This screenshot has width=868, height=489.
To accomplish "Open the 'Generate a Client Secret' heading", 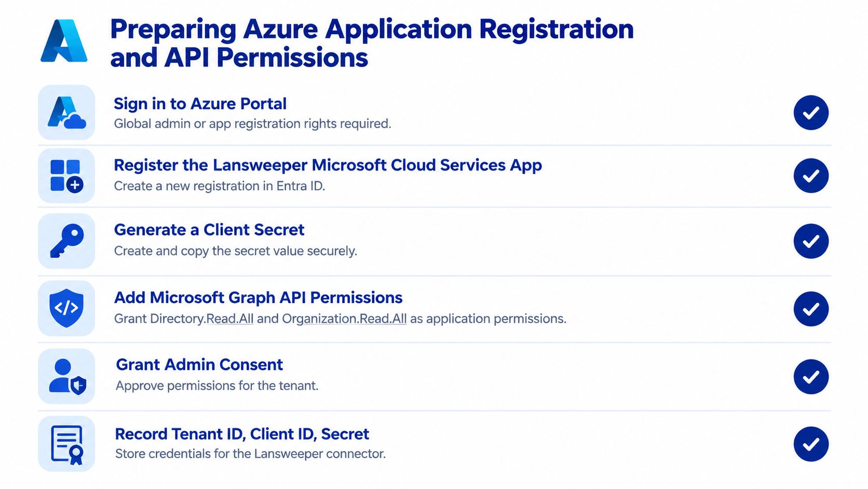I will coord(209,230).
